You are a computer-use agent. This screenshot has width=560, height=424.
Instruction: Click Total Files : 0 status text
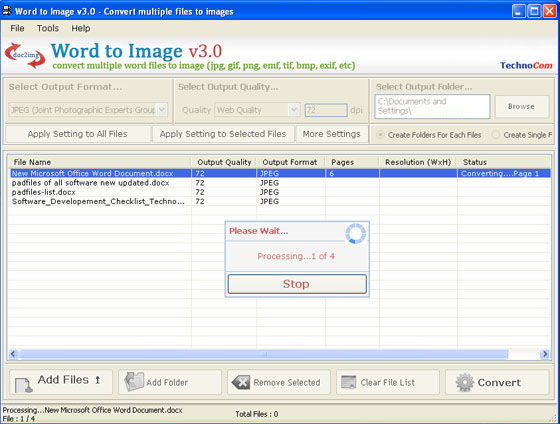click(257, 414)
